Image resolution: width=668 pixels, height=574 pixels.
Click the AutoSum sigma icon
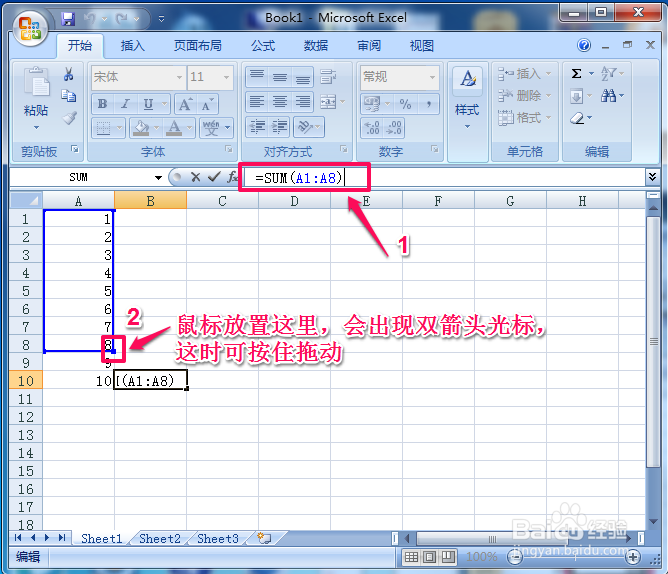[576, 74]
